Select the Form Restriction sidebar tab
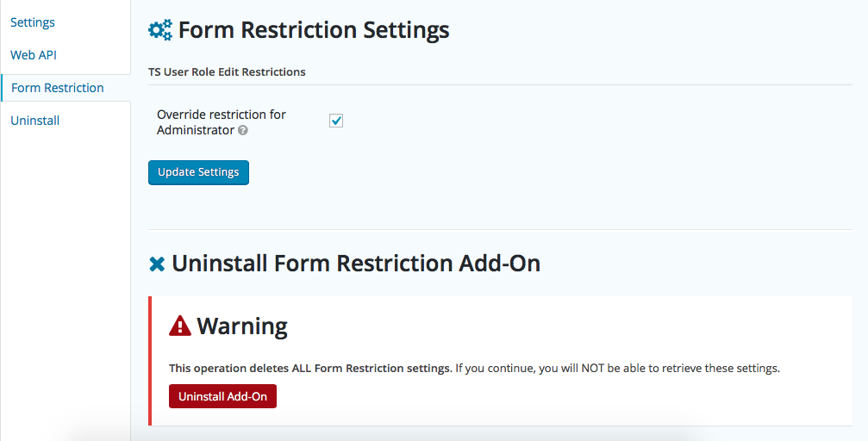Viewport: 868px width, 441px height. click(58, 88)
